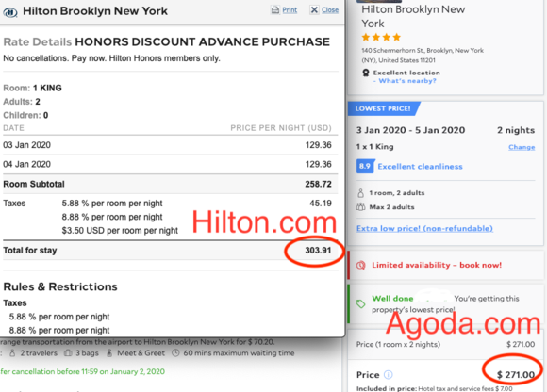Viewport: 547px width, 392px height.
Task: Click the green tag icon by Well done
Action: tap(360, 303)
